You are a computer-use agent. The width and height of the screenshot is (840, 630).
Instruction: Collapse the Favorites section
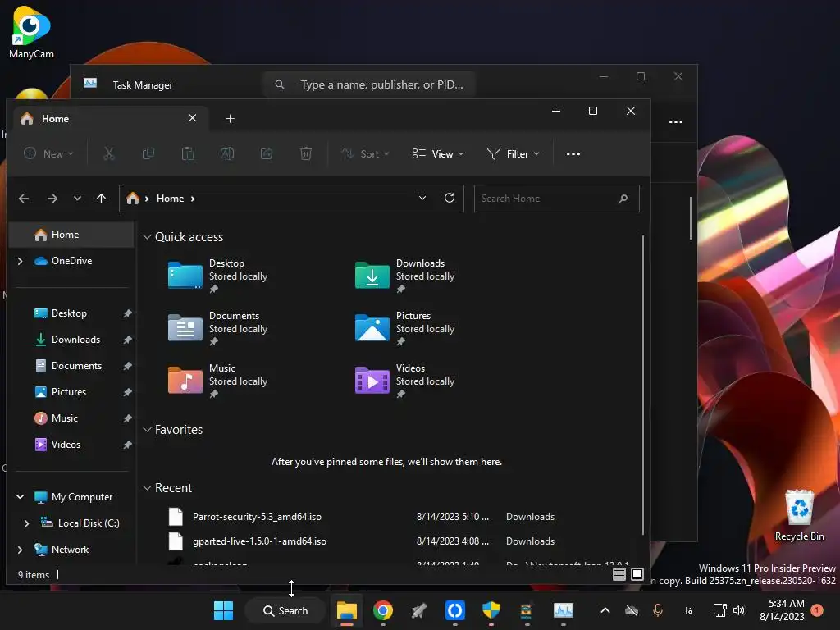pos(147,430)
